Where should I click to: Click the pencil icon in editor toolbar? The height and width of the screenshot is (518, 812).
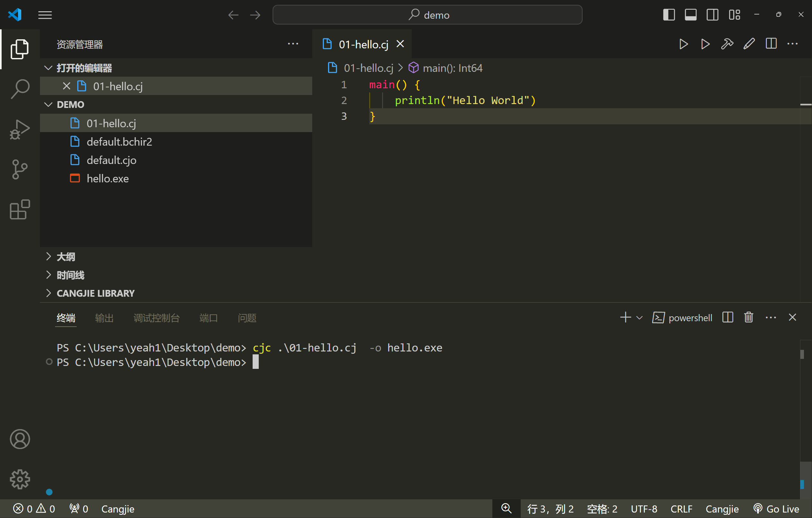(x=749, y=44)
